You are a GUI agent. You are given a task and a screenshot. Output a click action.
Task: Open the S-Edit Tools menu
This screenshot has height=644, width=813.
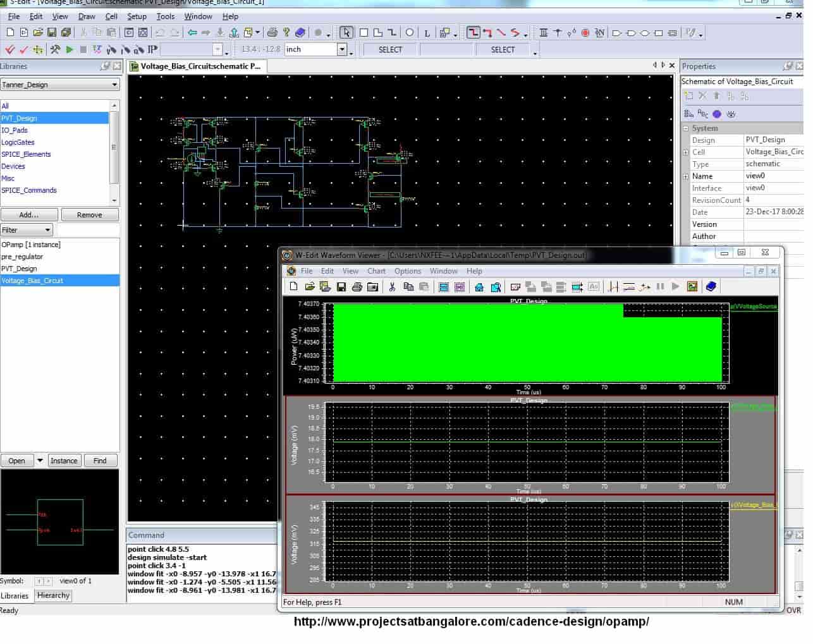tap(165, 16)
